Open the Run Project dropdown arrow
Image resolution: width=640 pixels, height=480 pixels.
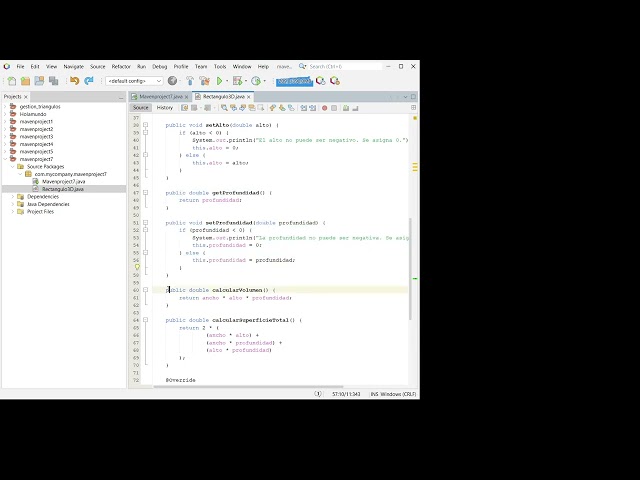pos(227,81)
